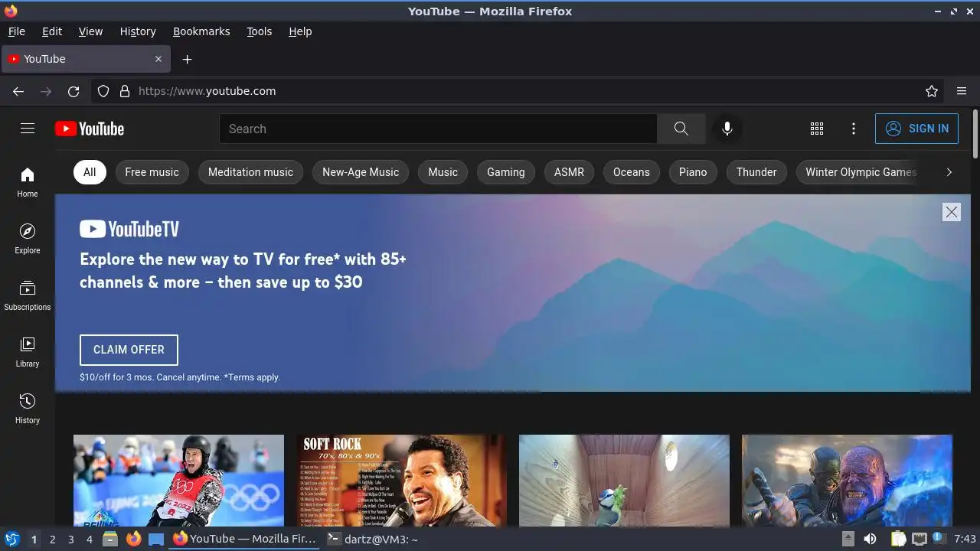
Task: Select the YouTube browser tab
Action: 86,59
